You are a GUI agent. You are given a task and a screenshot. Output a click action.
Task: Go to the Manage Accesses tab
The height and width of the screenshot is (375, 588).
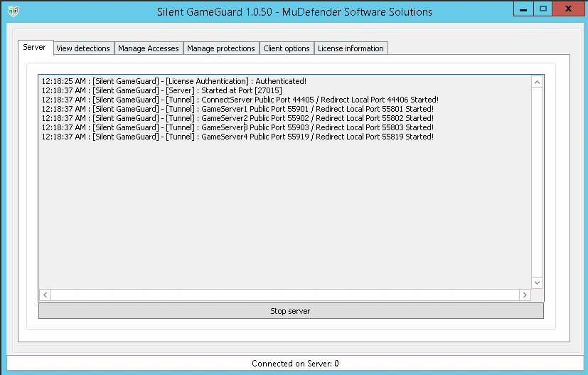tap(148, 48)
